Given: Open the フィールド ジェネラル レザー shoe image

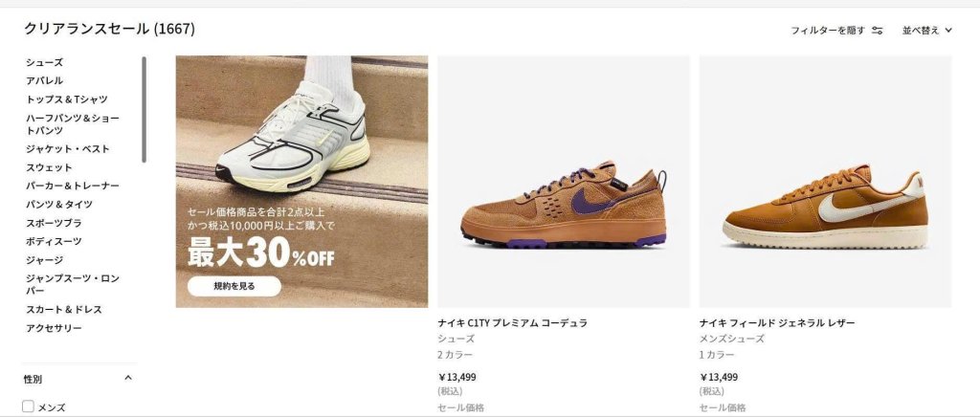Looking at the screenshot, I should [825, 182].
